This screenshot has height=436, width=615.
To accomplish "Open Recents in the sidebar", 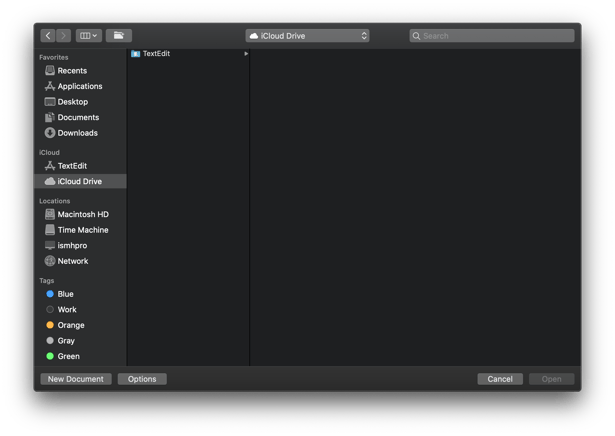I will click(80, 71).
